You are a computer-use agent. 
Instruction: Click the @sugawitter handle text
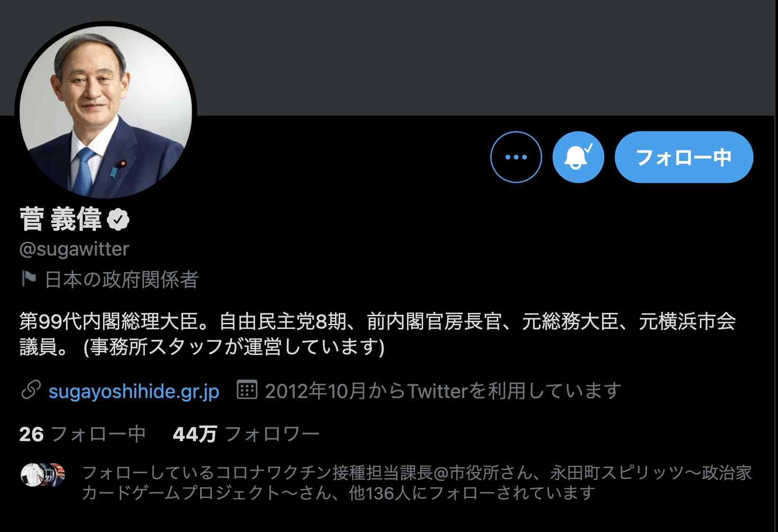[74, 249]
